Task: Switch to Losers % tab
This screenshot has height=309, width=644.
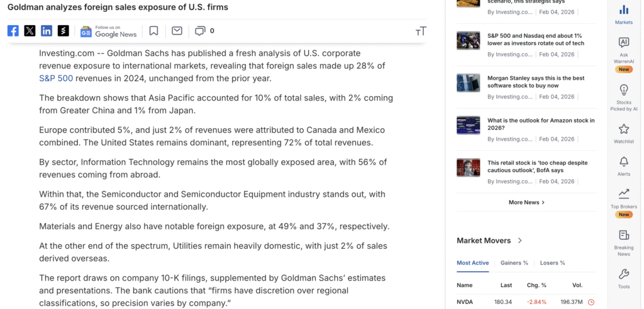Action: pyautogui.click(x=553, y=263)
